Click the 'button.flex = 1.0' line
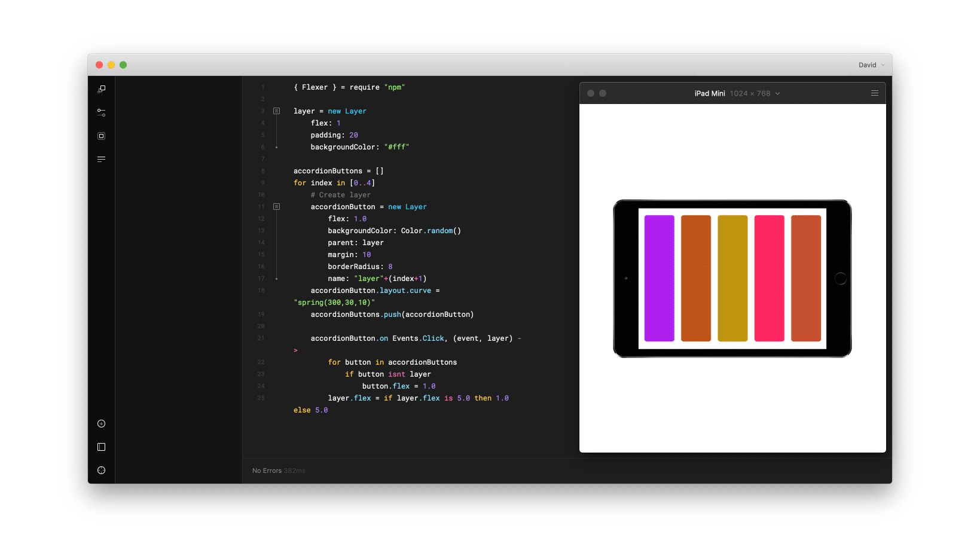980x559 pixels. (x=399, y=386)
